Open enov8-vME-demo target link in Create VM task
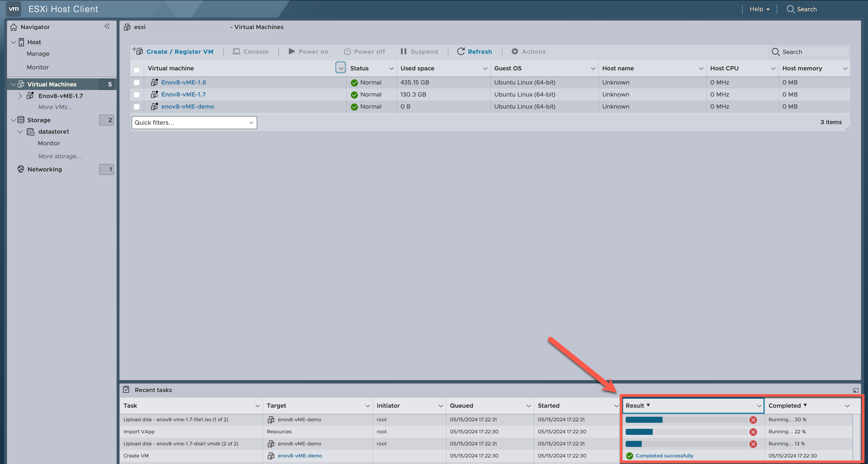The image size is (868, 464). tap(300, 455)
